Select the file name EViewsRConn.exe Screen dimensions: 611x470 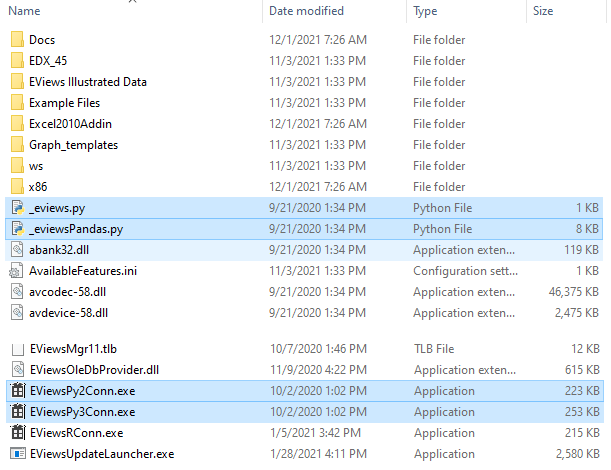tap(76, 433)
